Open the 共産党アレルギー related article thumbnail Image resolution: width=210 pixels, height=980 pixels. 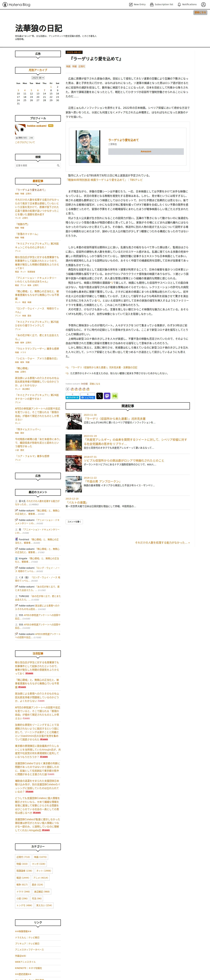(x=74, y=442)
